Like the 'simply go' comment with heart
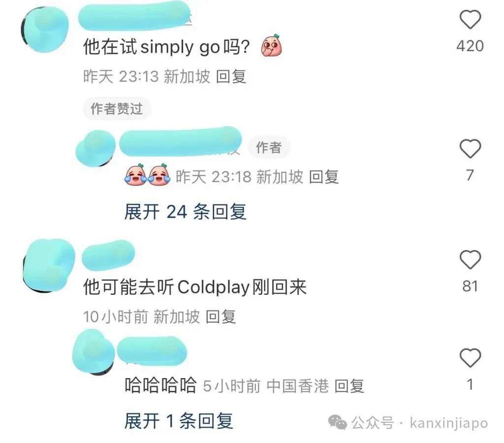The width and height of the screenshot is (504, 443). [470, 20]
